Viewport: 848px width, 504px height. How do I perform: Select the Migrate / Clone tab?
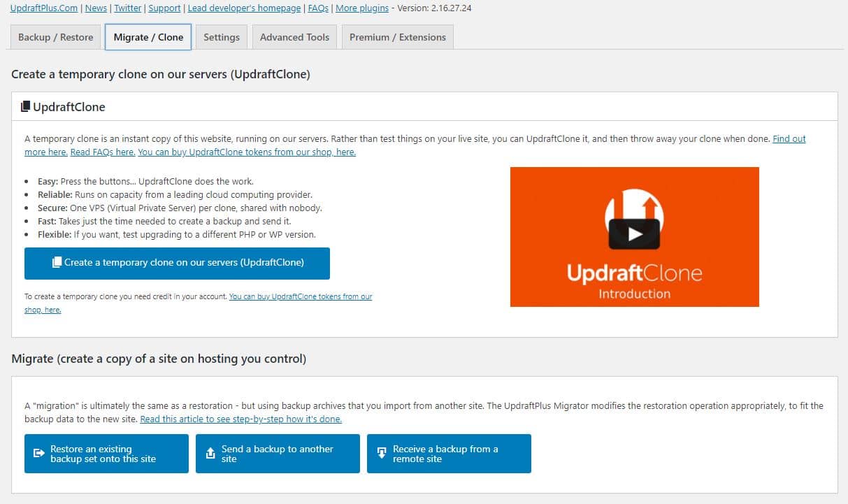point(148,37)
